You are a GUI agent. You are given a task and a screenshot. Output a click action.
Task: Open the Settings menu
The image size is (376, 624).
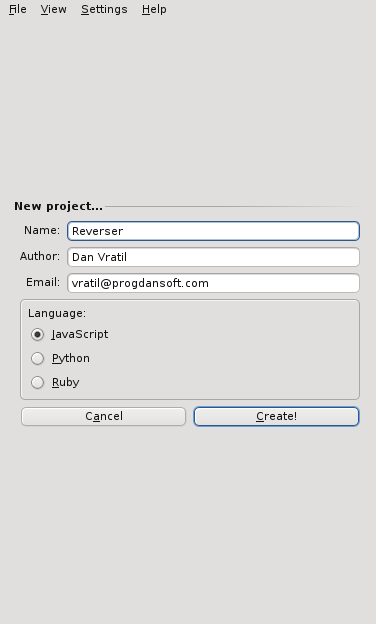104,9
